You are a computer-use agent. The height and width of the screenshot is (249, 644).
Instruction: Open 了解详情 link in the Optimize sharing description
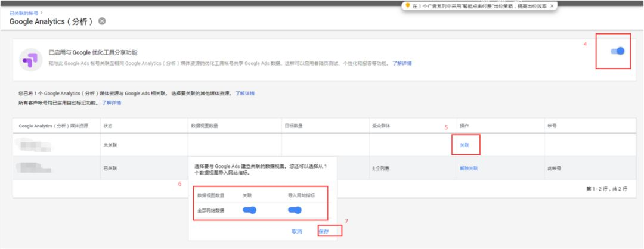(x=402, y=64)
